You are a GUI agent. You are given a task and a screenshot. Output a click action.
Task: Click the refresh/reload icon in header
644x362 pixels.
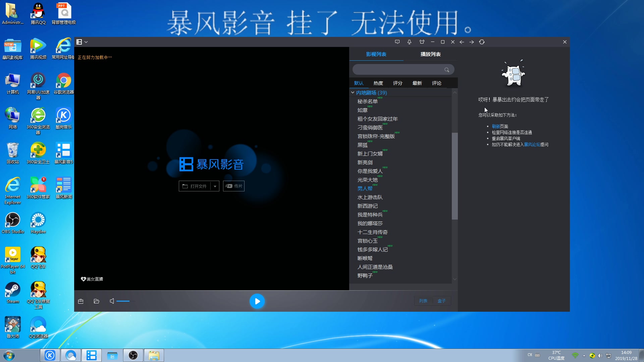coord(482,42)
